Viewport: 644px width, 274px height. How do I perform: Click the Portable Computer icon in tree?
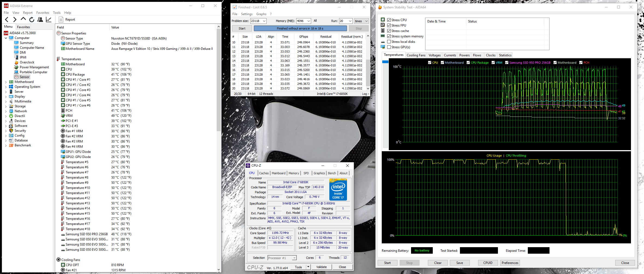16,72
